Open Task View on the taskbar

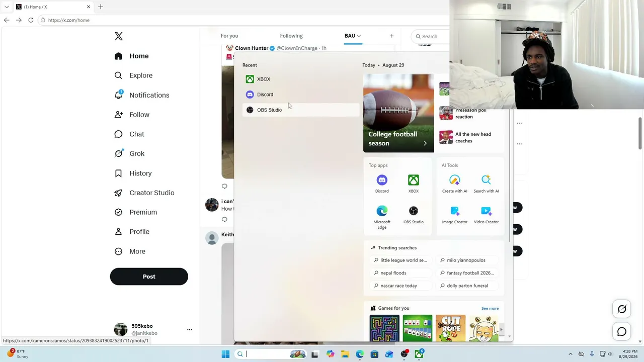[x=315, y=354]
